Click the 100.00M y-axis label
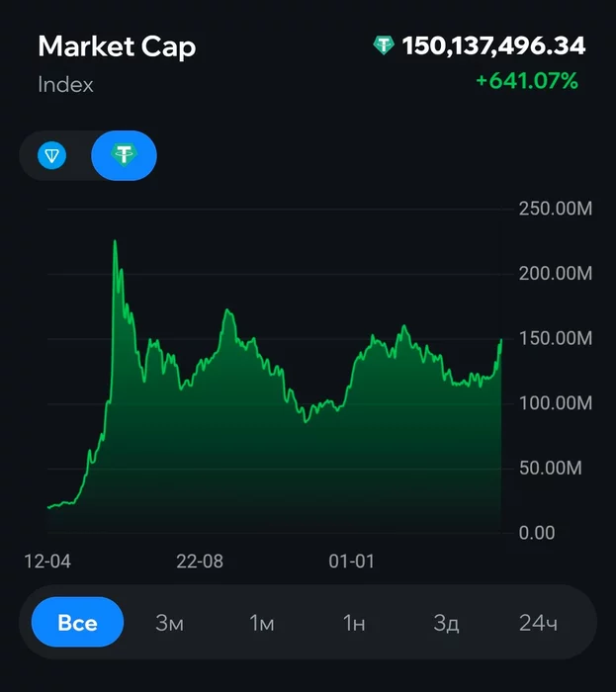 point(556,403)
